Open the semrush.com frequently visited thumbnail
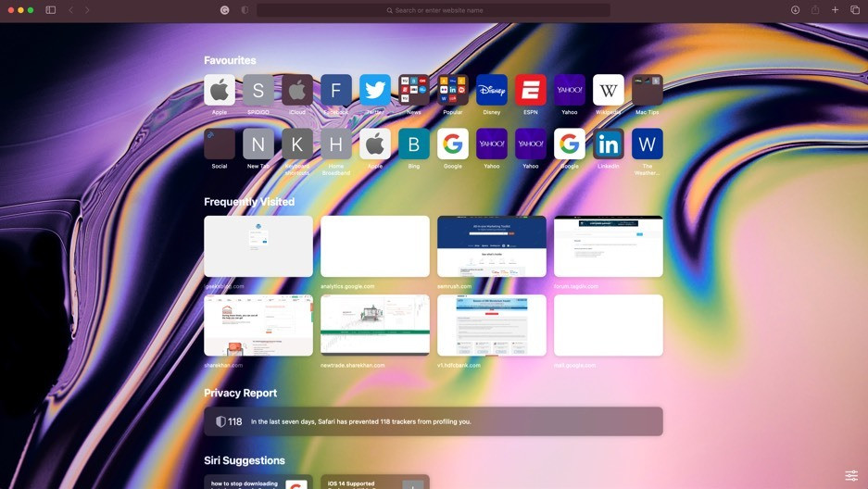 pos(492,246)
